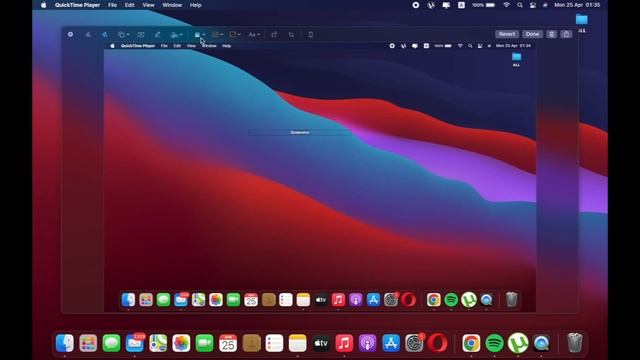
Task: Select the Crop tool icon
Action: coord(291,35)
